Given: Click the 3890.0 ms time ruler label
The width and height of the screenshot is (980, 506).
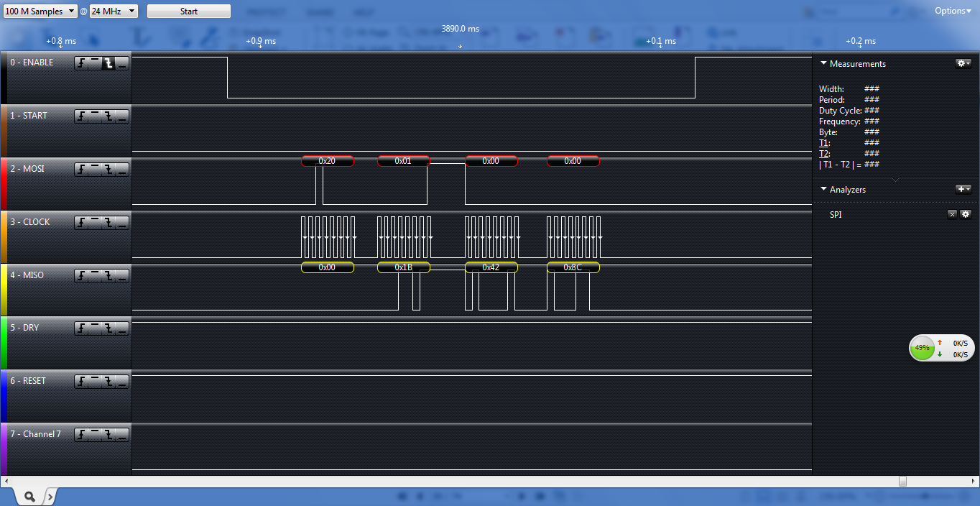Looking at the screenshot, I should 460,29.
